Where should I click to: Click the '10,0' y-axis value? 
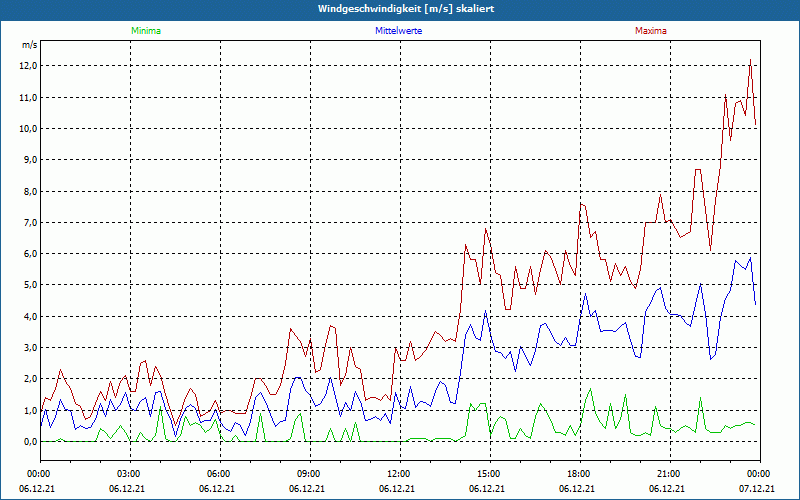[29, 129]
